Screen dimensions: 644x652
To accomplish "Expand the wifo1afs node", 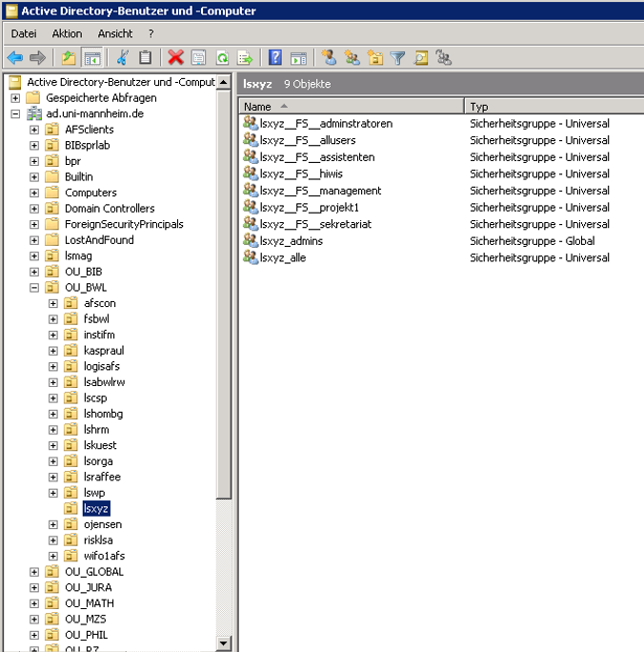I will click(x=52, y=557).
